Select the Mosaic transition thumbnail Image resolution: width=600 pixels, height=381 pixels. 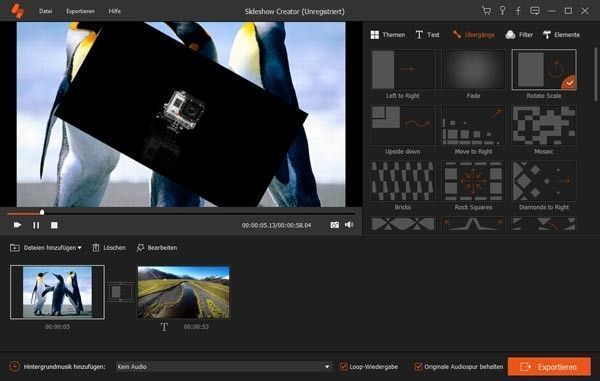pyautogui.click(x=544, y=126)
